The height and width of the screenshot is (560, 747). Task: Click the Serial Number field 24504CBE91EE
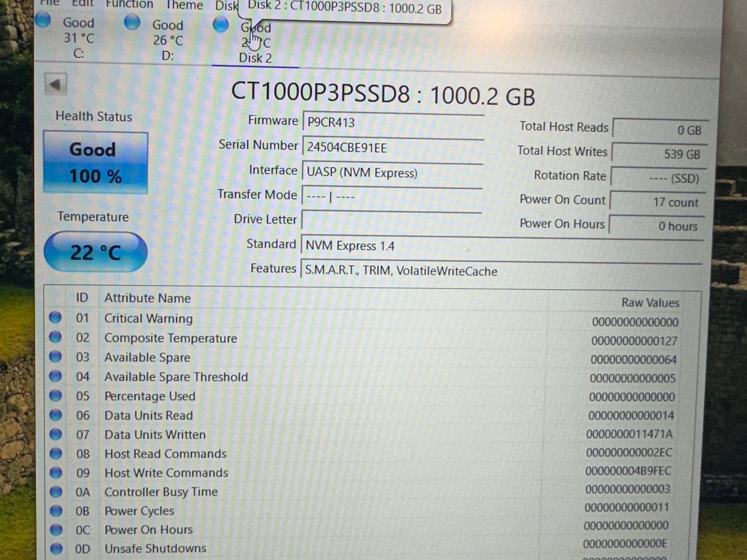(x=393, y=147)
